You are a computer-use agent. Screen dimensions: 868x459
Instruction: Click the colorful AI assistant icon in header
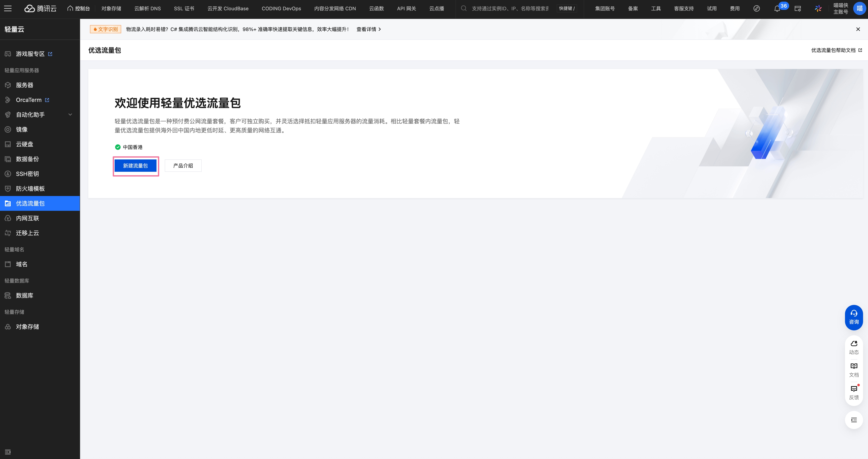point(818,9)
